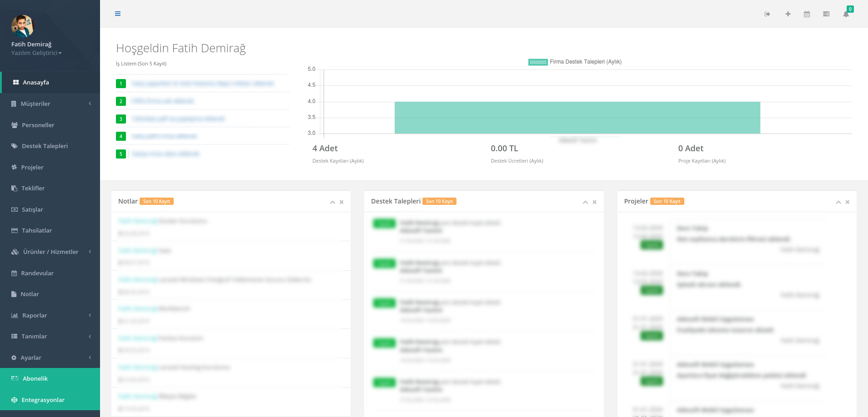The width and height of the screenshot is (868, 417).
Task: Click Entegrasyonlar icon in sidebar
Action: [x=14, y=400]
